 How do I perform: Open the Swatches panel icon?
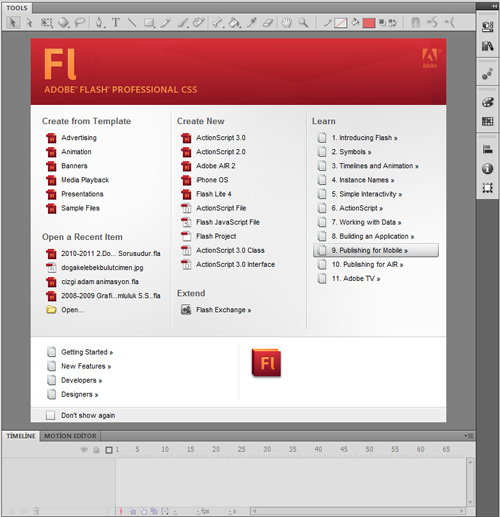(x=487, y=122)
